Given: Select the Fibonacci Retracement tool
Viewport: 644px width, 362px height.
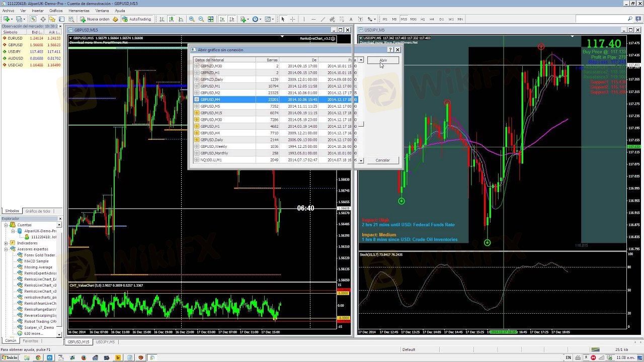Looking at the screenshot, I should [x=341, y=19].
